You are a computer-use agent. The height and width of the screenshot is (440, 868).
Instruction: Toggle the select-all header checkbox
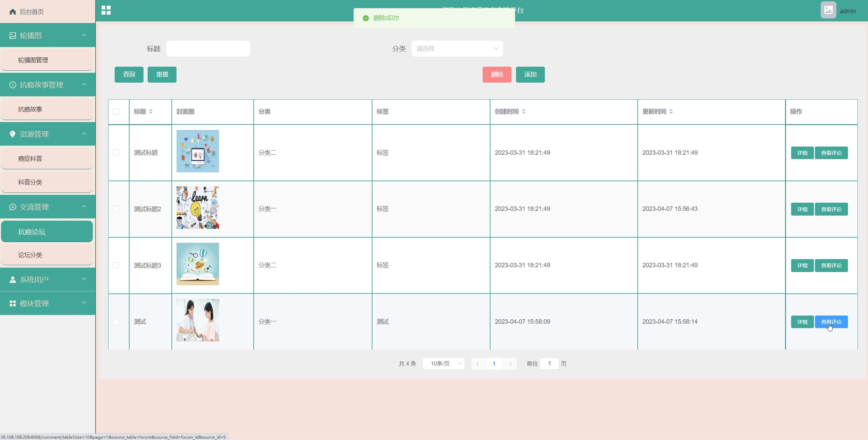116,112
